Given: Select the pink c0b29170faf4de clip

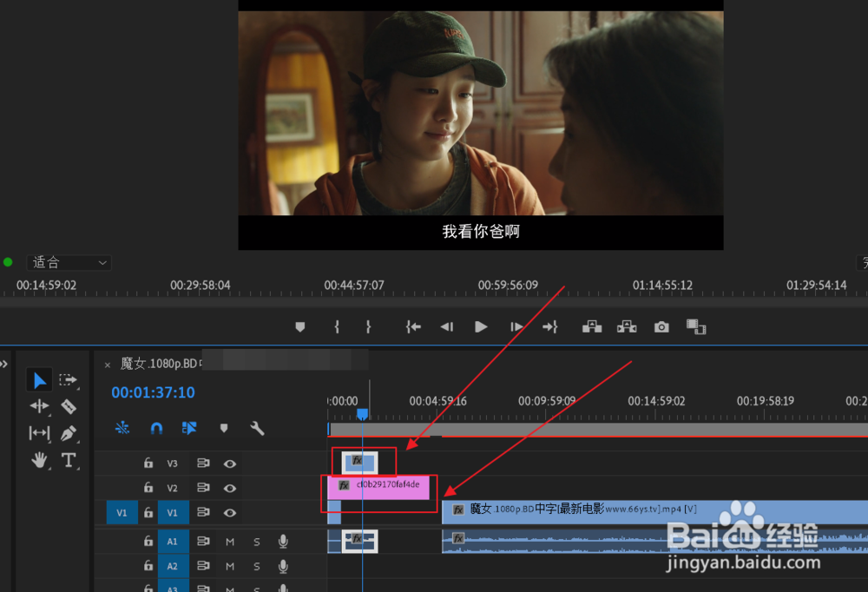Looking at the screenshot, I should tap(378, 487).
